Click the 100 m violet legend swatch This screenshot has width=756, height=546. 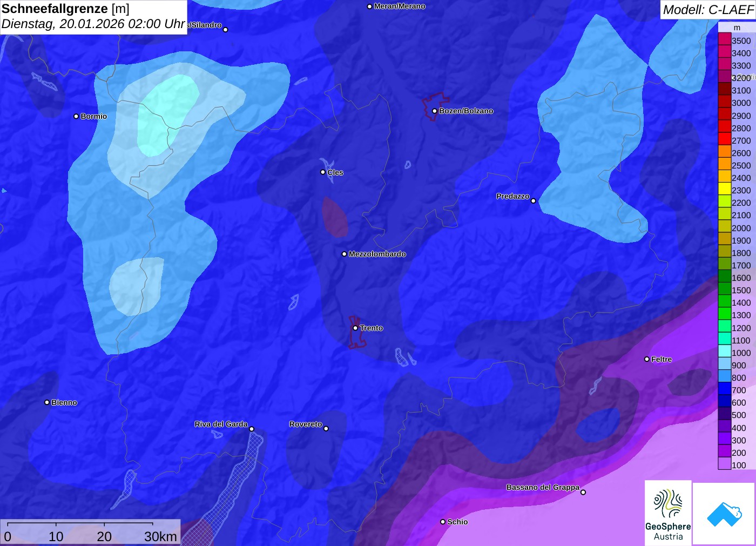[725, 464]
